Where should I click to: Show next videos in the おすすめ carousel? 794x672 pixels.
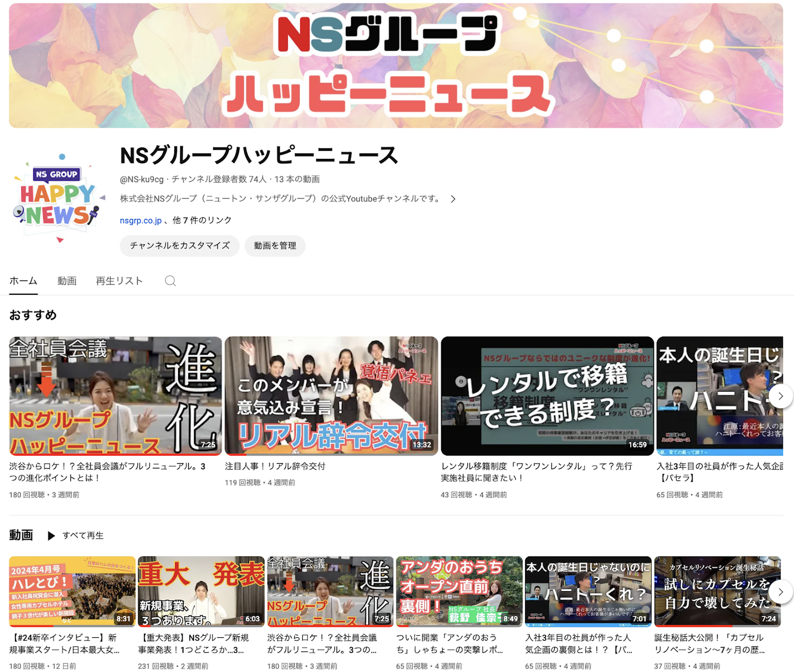[780, 396]
